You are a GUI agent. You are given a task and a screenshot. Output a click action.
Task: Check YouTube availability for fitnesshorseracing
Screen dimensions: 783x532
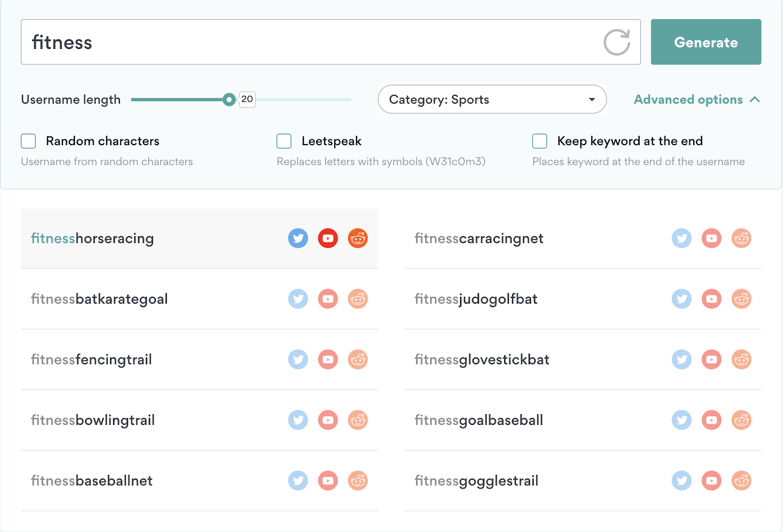click(328, 239)
